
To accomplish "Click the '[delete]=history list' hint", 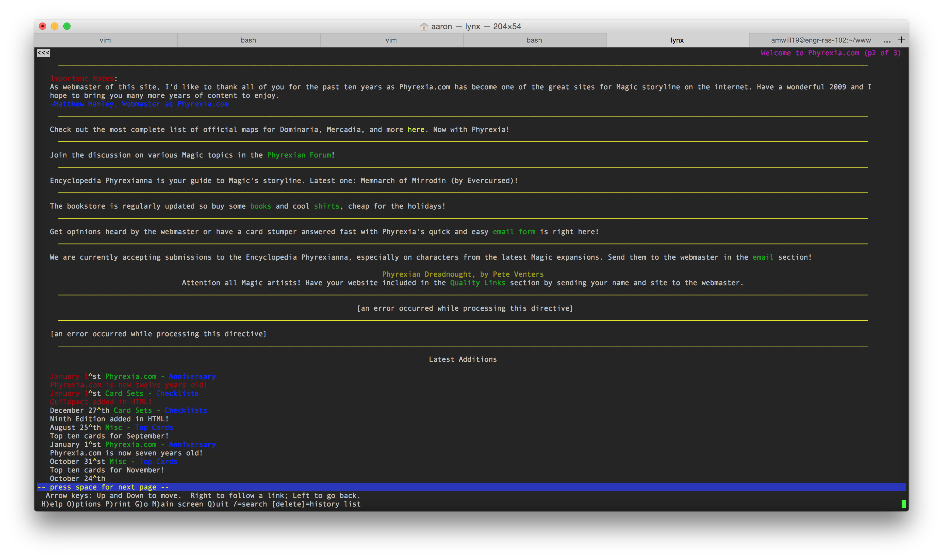I will [316, 504].
